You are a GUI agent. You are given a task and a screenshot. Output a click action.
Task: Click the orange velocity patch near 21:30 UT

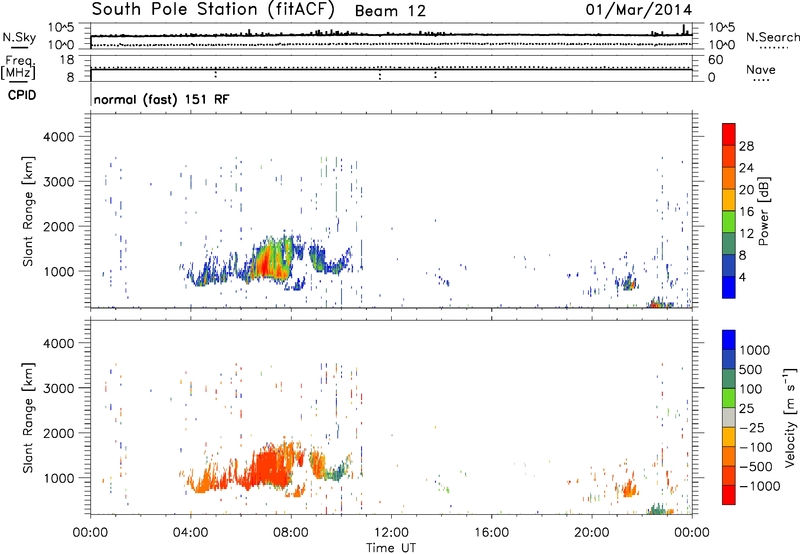pos(628,490)
